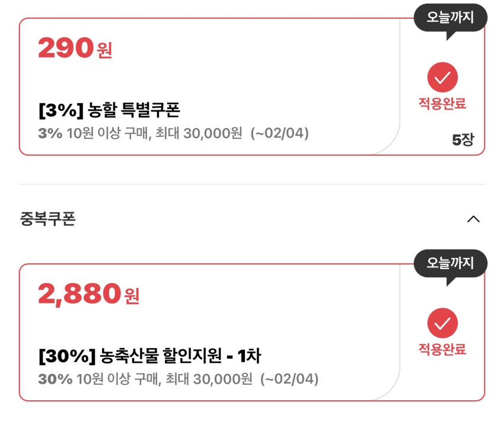The height and width of the screenshot is (421, 504).
Task: Click the bold 3% rate in the first coupon's description
Action: click(50, 133)
